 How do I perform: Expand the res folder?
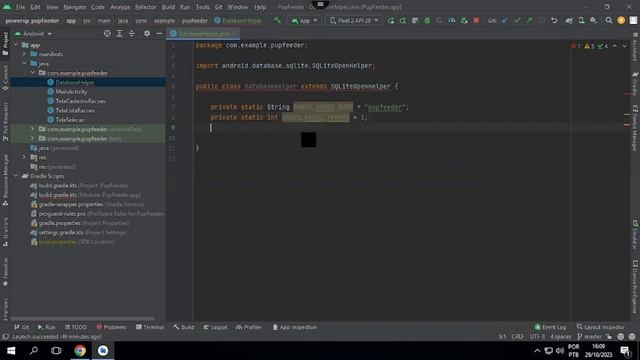[24, 157]
